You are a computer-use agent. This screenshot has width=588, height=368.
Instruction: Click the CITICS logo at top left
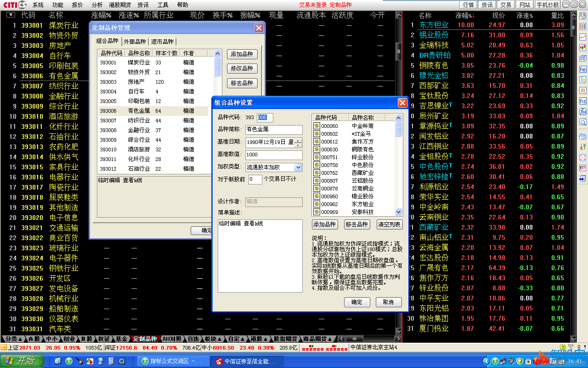14,5
